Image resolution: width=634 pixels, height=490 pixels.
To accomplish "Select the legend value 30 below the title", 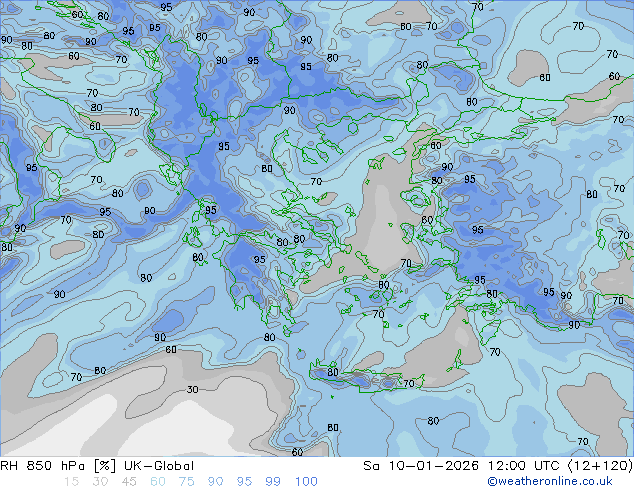I will [x=99, y=482].
